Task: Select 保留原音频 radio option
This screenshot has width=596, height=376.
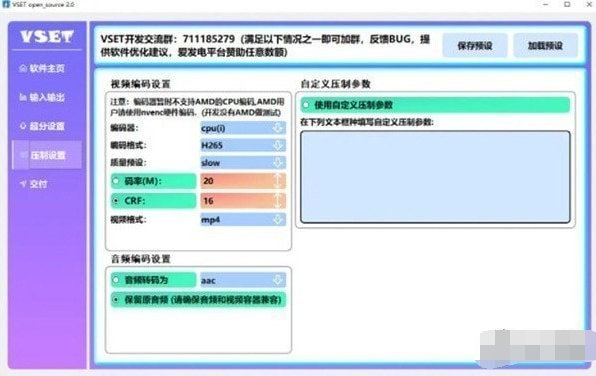Action: coord(198,300)
